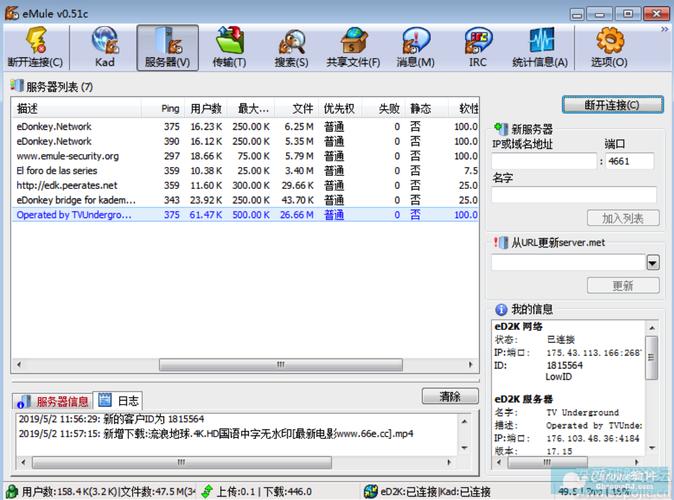Click the eMule title bar app icon
Viewport: 674px width, 500px height.
12,13
